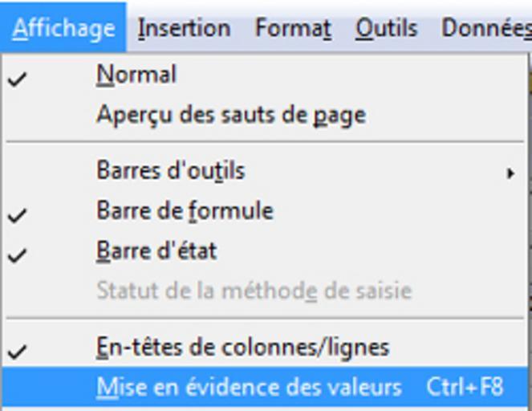
Task: Open the Données menu
Action: point(485,29)
